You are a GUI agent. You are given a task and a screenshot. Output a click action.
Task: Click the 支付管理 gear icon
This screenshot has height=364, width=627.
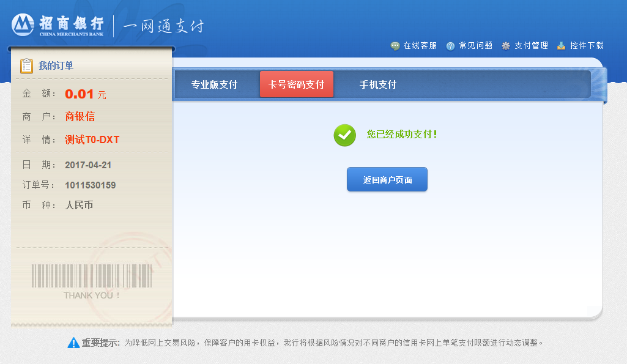click(506, 46)
